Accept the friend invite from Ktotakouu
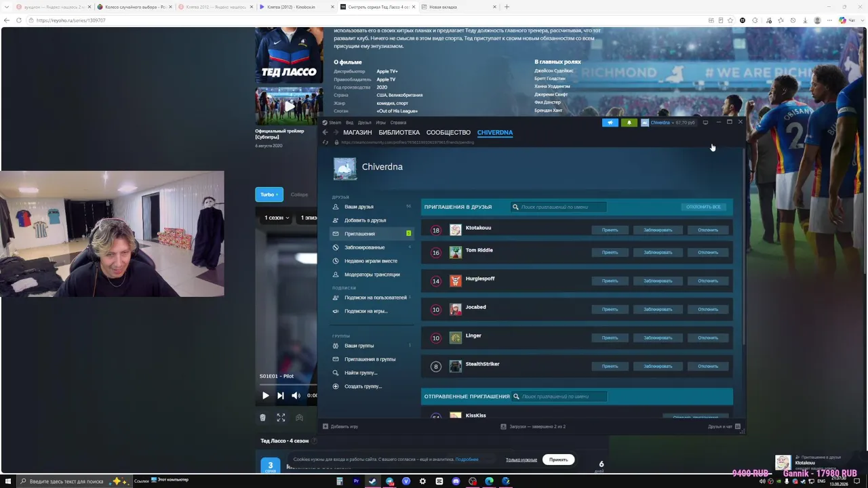Screen dimensions: 868x488 tap(610, 230)
